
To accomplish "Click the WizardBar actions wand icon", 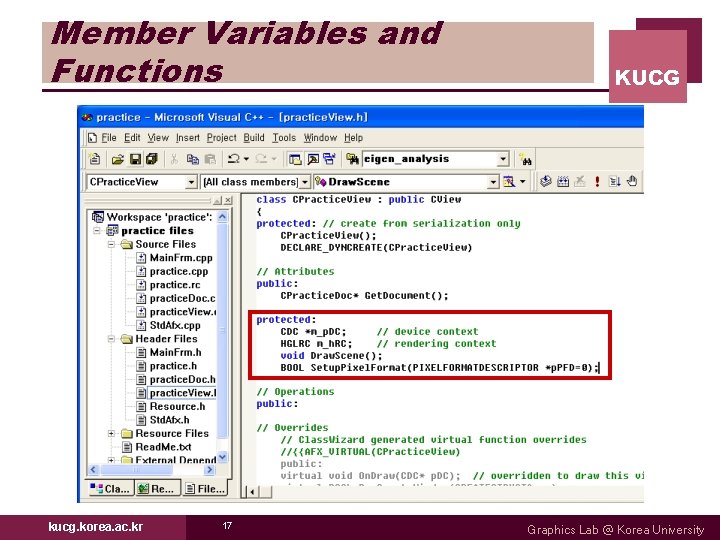I will (x=509, y=182).
